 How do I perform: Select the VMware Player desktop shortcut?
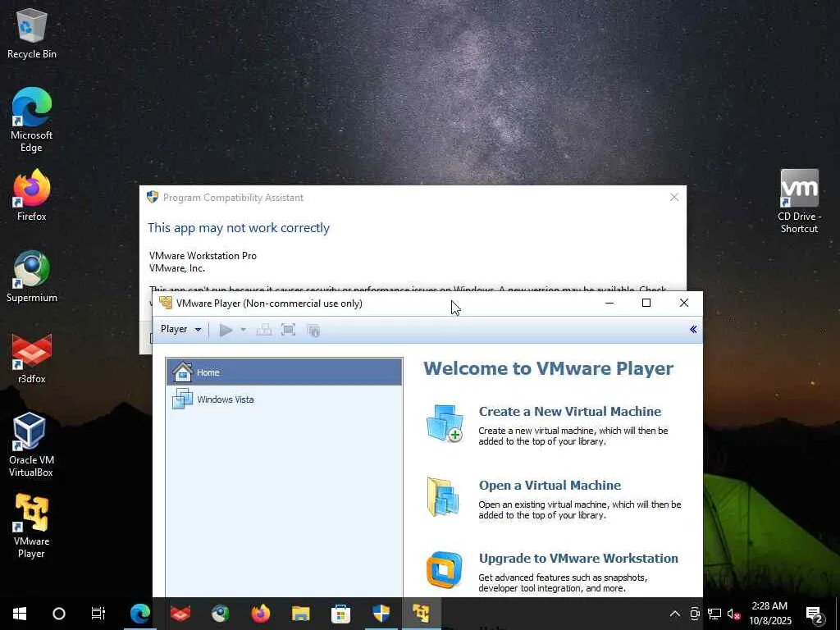pyautogui.click(x=32, y=526)
